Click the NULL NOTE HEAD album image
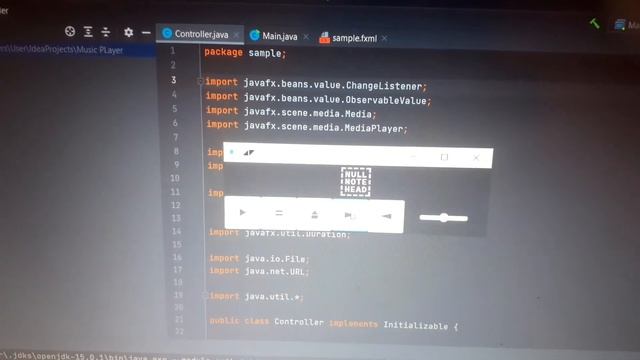 click(x=356, y=182)
